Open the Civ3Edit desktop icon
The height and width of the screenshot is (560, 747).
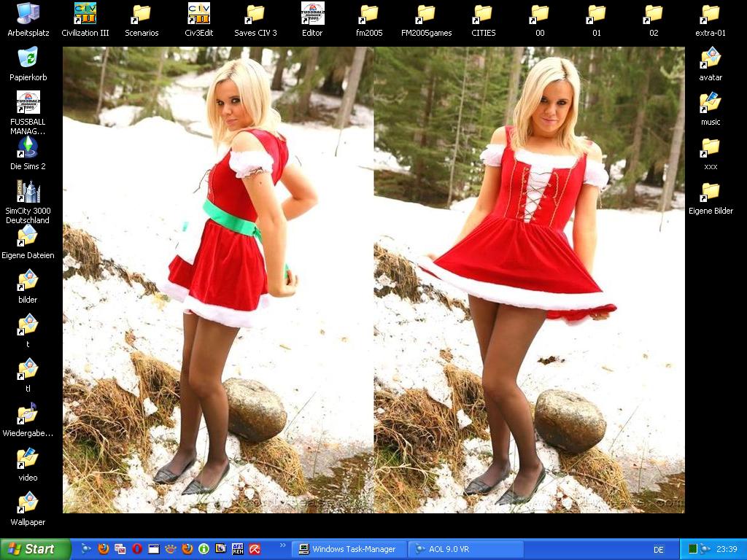[198, 14]
